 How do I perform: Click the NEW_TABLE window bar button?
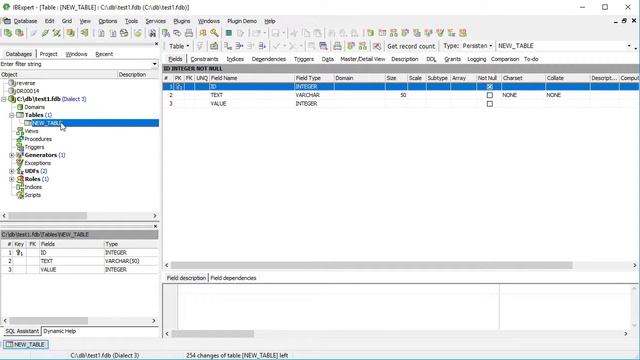(x=26, y=344)
